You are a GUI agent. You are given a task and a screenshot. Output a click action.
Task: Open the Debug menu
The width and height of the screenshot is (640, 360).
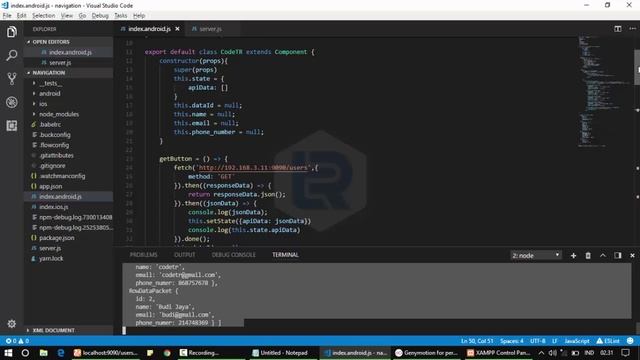(100, 16)
